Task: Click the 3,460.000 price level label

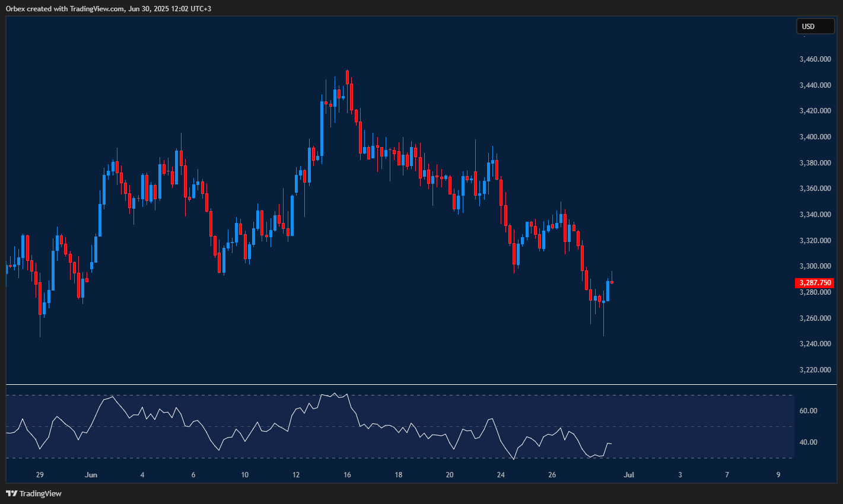Action: [815, 59]
